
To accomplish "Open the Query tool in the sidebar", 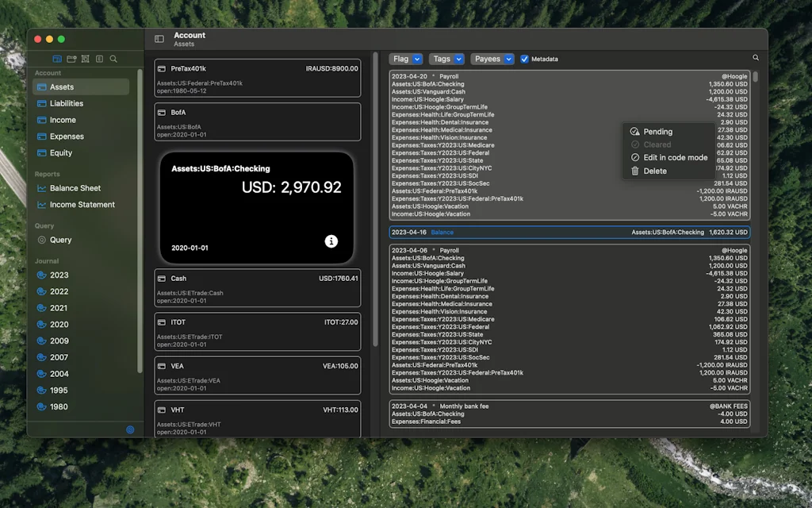I will click(61, 240).
